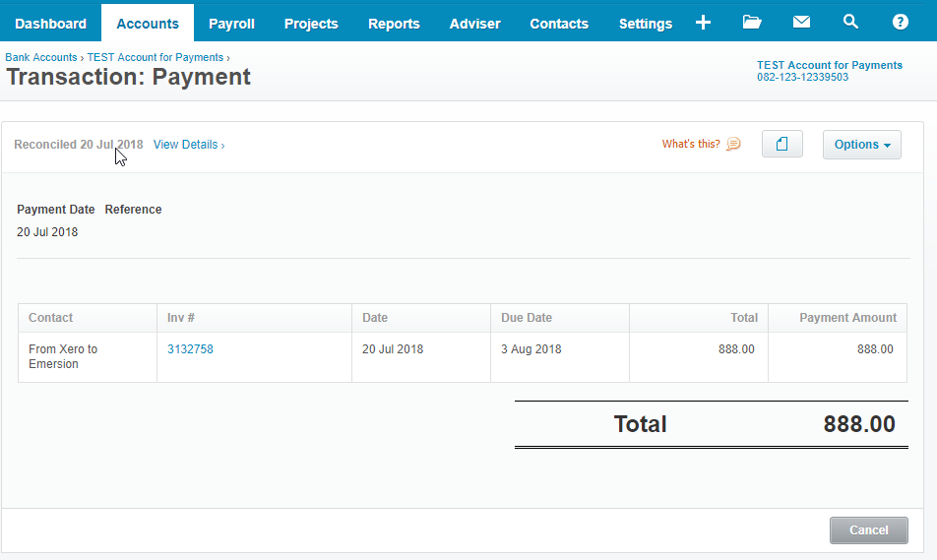The image size is (937, 560).
Task: Open the Adviser menu
Action: tap(474, 24)
